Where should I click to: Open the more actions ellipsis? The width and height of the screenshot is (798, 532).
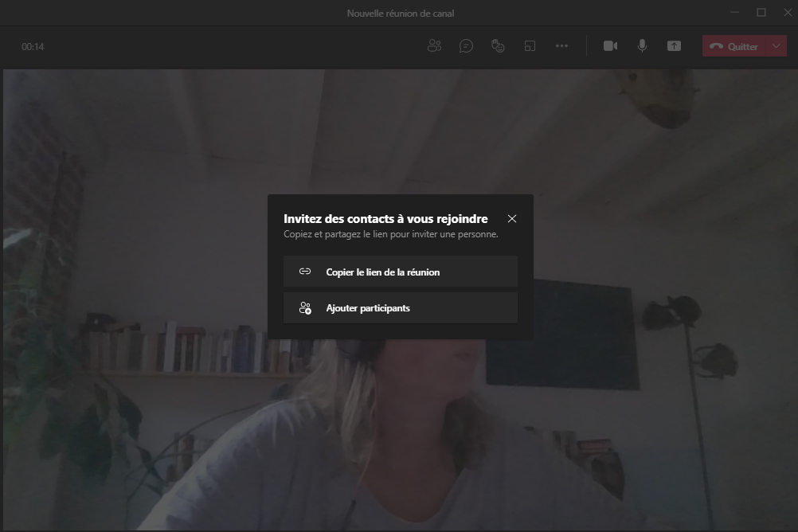click(561, 46)
